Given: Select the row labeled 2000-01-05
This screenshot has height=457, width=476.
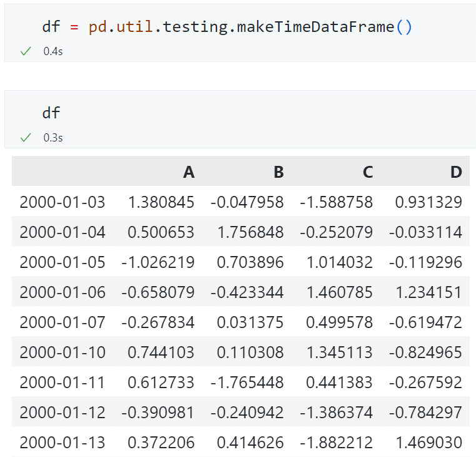Looking at the screenshot, I should click(x=62, y=262).
